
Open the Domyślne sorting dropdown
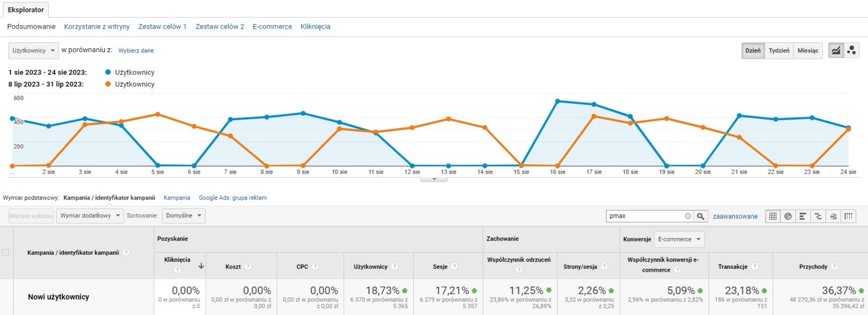click(184, 216)
